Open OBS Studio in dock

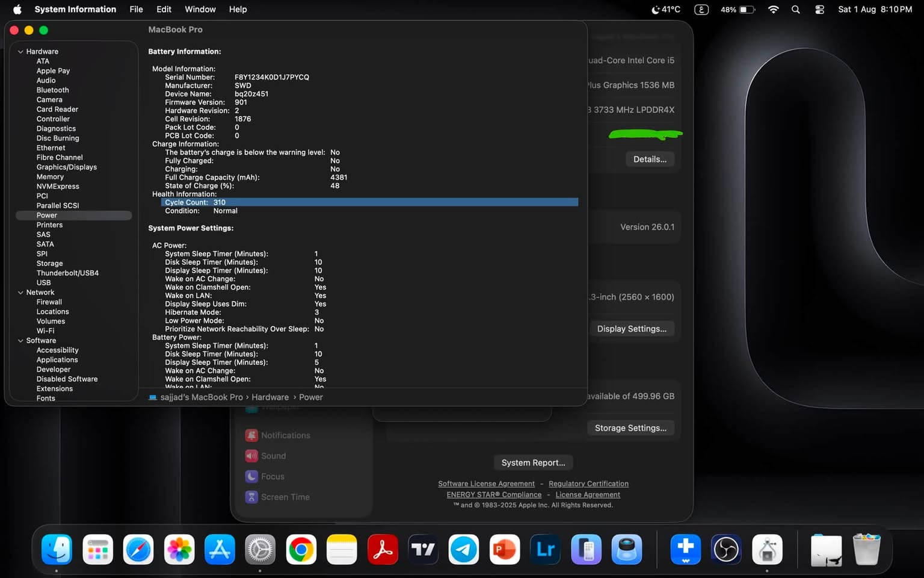pos(726,549)
